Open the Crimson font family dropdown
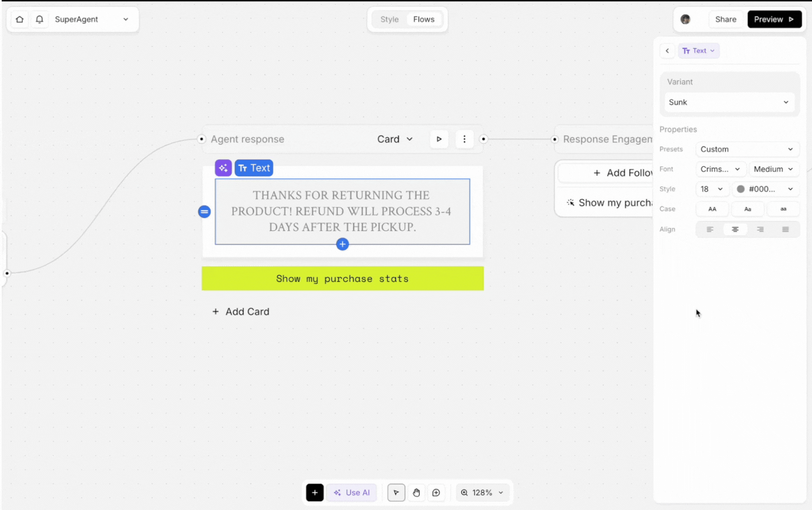The image size is (812, 510). [x=720, y=169]
